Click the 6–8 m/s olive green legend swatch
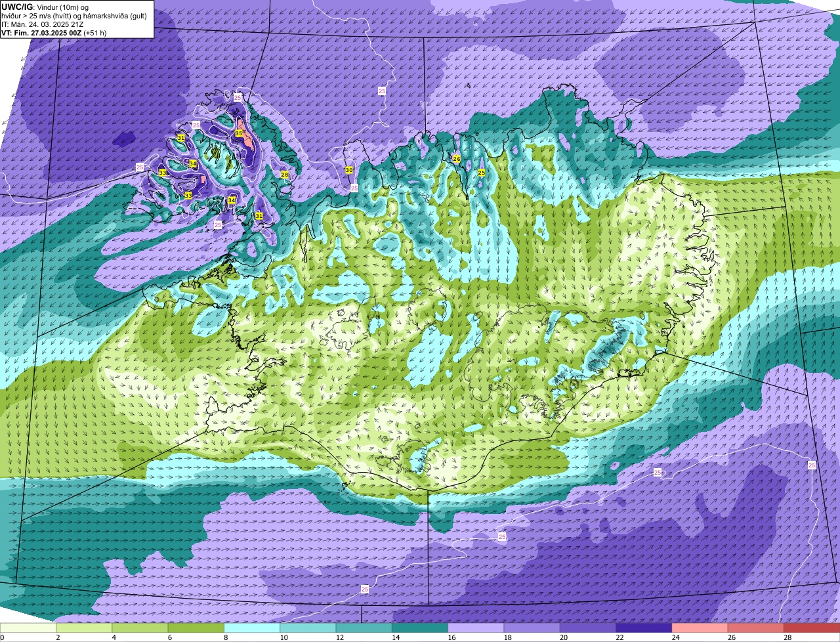 click(x=196, y=628)
